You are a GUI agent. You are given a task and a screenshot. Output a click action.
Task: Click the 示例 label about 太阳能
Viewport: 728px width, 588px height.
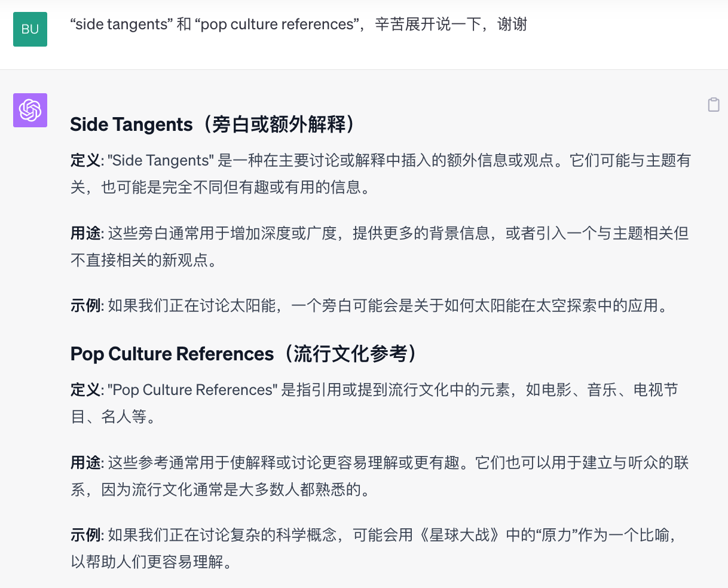(85, 305)
